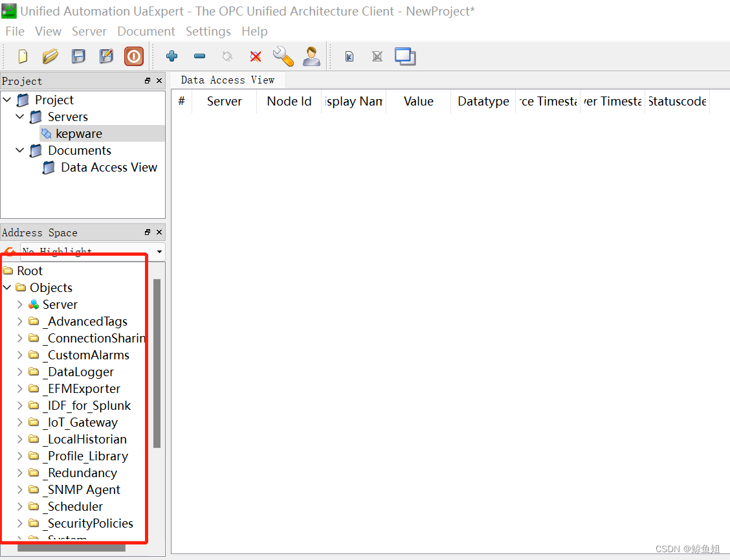The image size is (730, 560).
Task: Select the _LocalHistorian folder
Action: tap(85, 439)
